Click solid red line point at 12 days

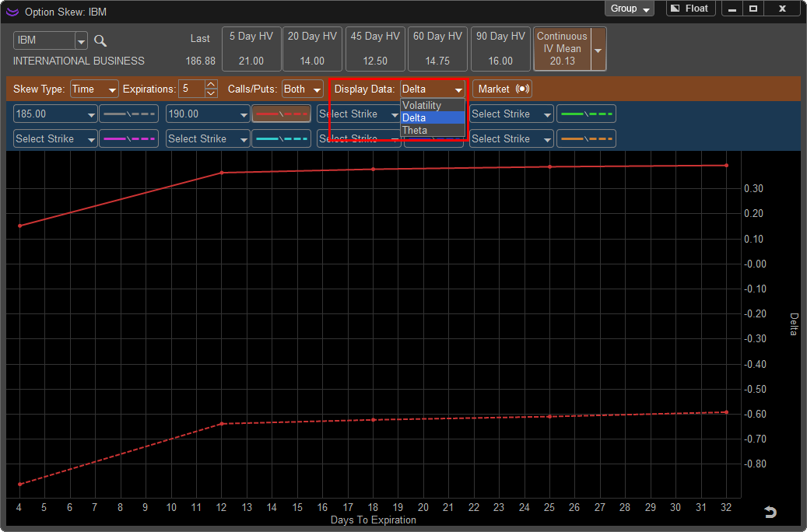pos(222,173)
